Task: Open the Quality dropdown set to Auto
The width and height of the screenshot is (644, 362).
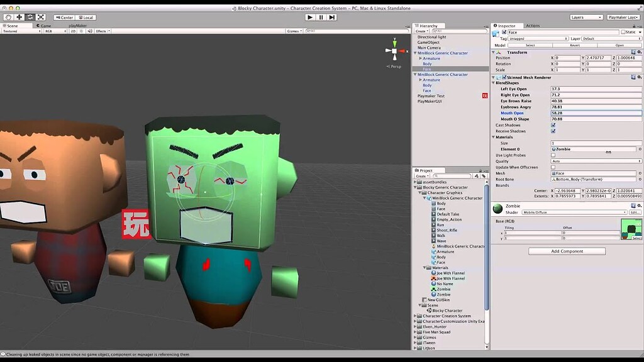Action: pos(594,162)
